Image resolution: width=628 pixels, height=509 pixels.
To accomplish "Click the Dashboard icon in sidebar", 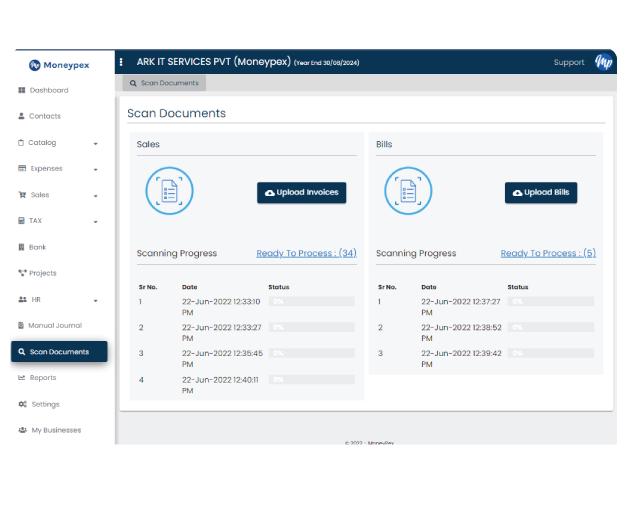I will coord(22,90).
